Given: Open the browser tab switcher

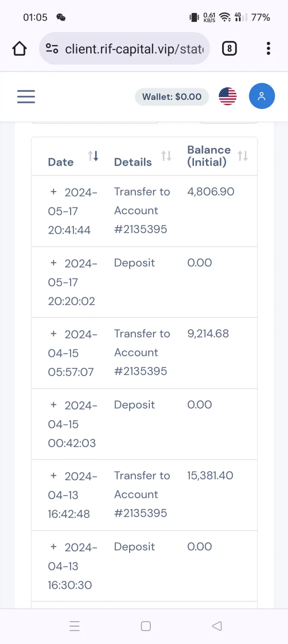Looking at the screenshot, I should (229, 49).
